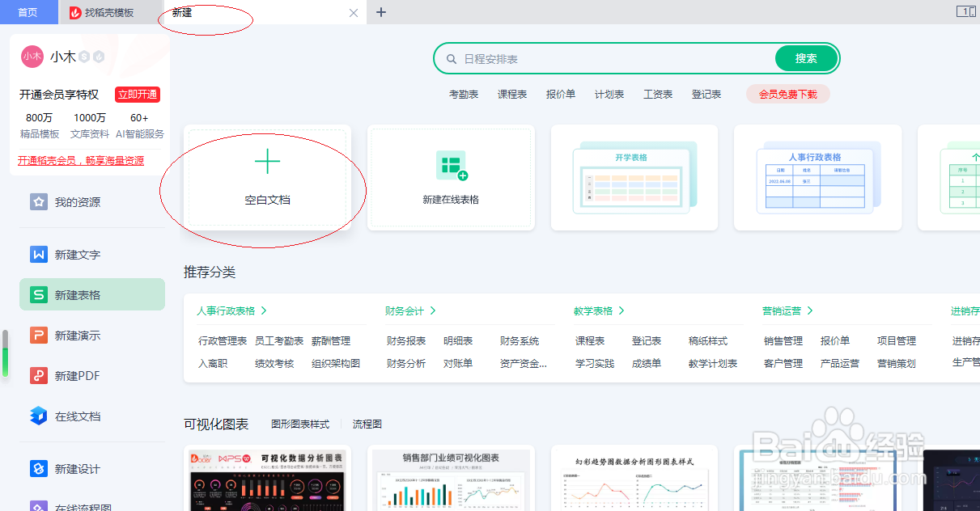Click the 新建在线表格 grid icon
The image size is (980, 511).
coord(452,166)
